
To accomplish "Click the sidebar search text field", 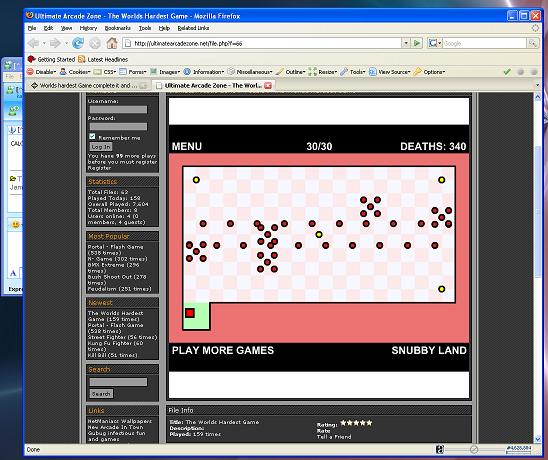I will 118,382.
